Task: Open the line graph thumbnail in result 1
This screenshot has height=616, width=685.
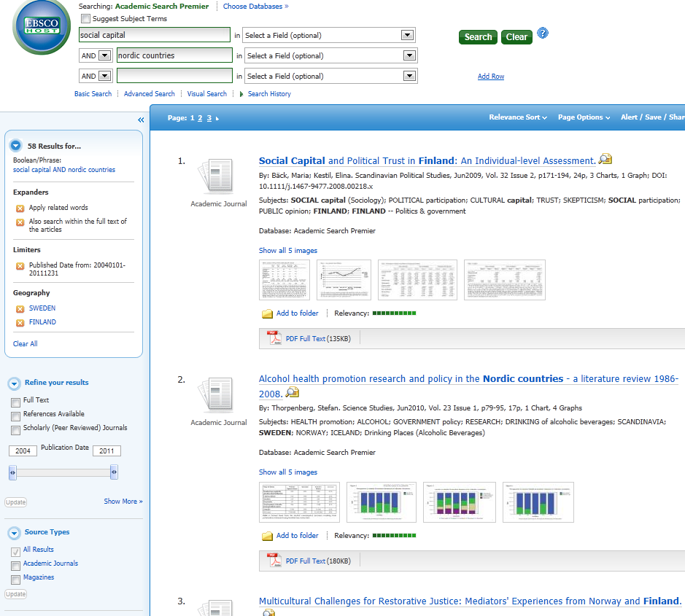Action: 344,280
